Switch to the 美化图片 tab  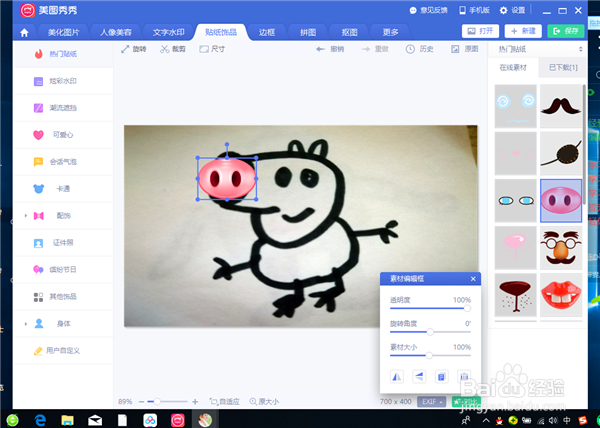coord(64,33)
